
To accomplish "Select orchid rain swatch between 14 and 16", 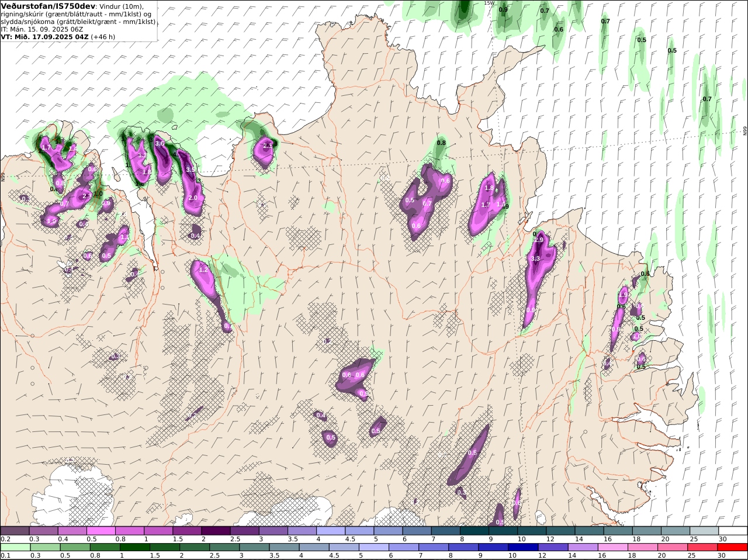I will (x=583, y=547).
